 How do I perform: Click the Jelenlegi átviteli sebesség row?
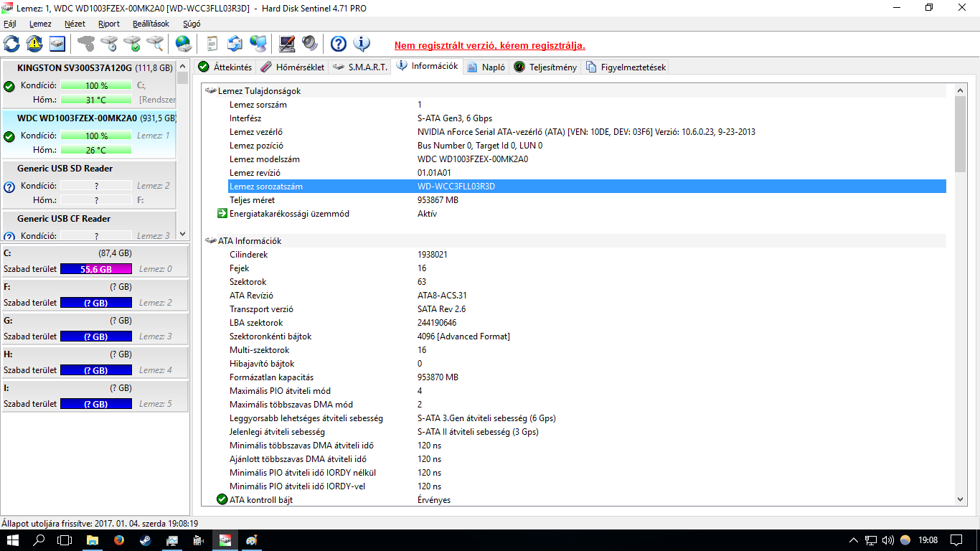(x=586, y=432)
